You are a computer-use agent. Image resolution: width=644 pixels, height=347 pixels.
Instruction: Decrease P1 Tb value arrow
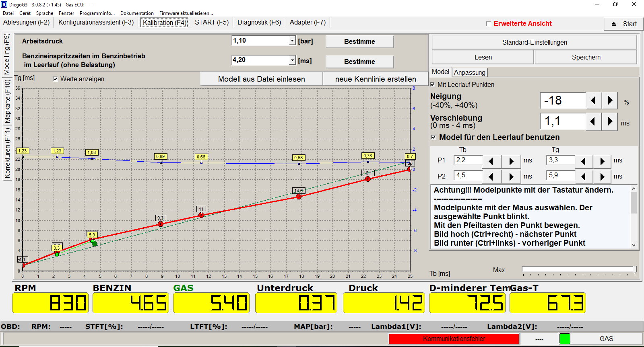point(491,161)
